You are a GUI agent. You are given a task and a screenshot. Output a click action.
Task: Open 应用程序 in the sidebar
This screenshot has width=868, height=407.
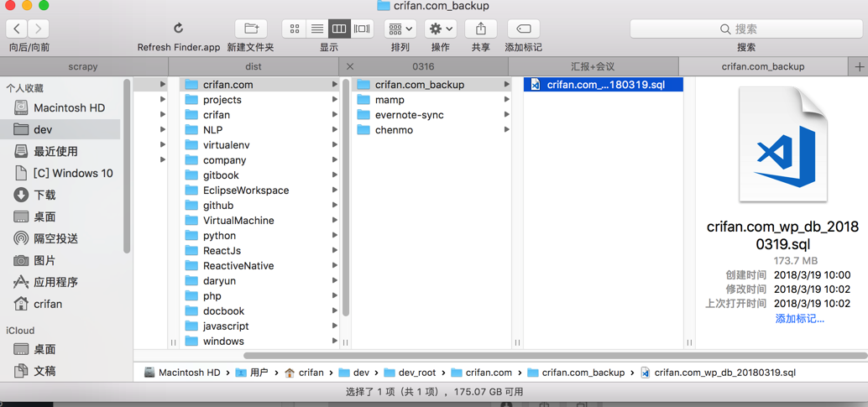60,283
